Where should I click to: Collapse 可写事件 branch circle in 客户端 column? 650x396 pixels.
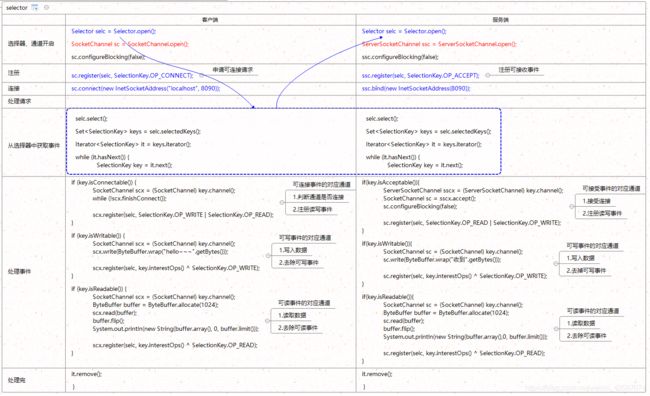coord(268,255)
